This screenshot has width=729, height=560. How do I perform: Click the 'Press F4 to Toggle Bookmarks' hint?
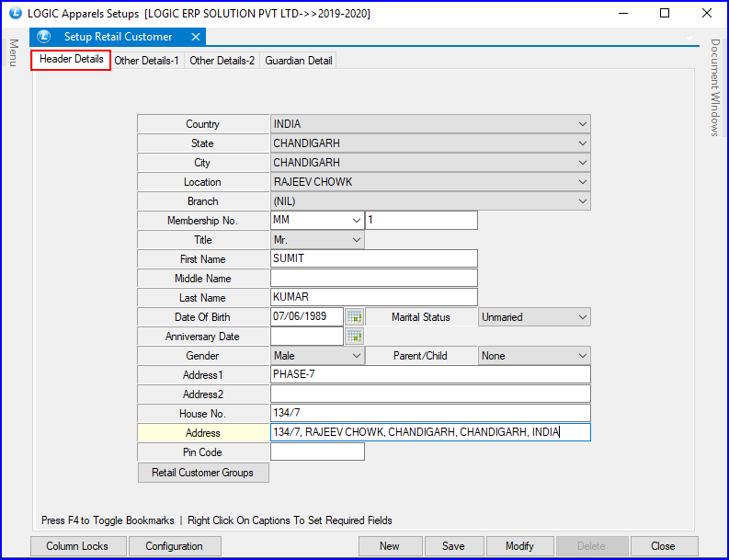pos(108,520)
